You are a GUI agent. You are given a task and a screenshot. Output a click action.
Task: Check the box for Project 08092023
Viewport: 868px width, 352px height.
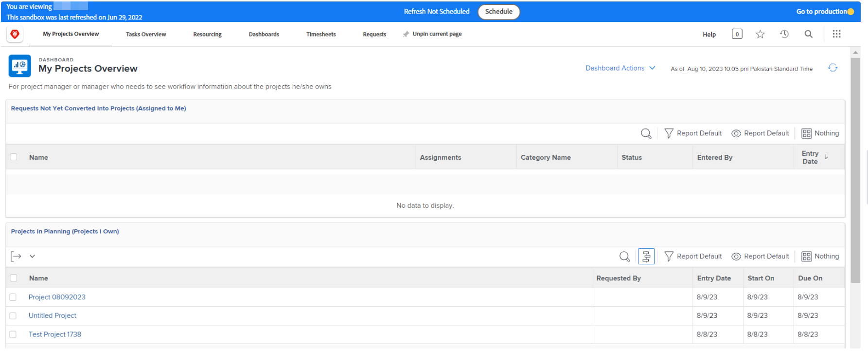(x=13, y=297)
